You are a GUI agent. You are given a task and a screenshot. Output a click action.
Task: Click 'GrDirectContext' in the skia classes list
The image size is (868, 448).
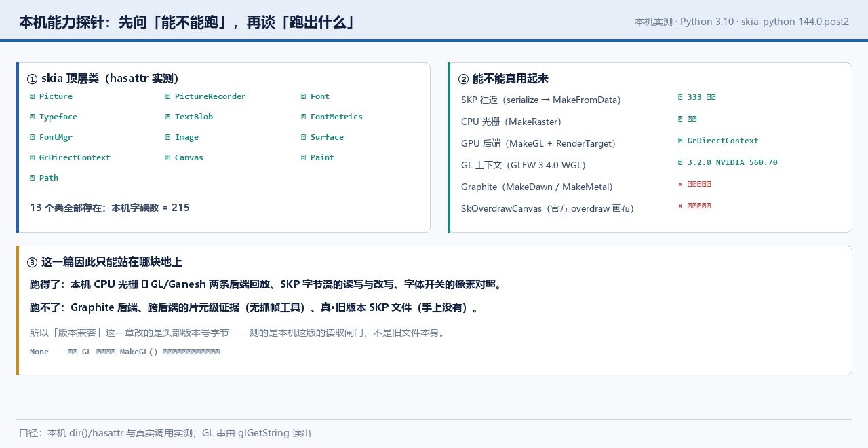[70, 157]
